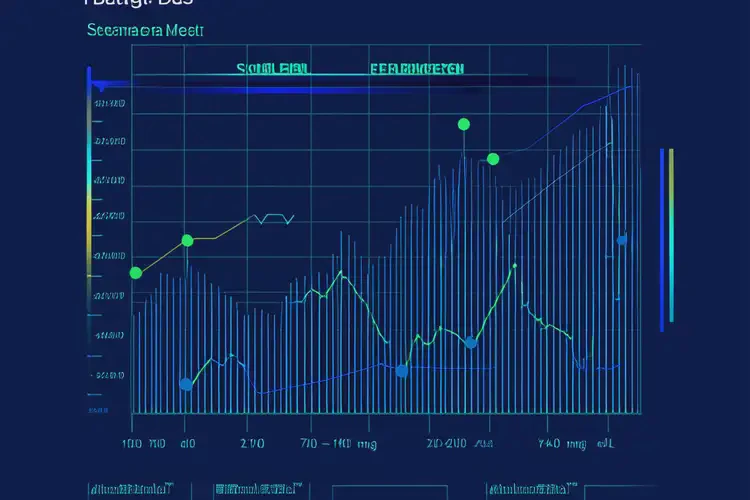The width and height of the screenshot is (750, 500).
Task: Toggle the thin green vertical bar at right
Action: pyautogui.click(x=671, y=235)
